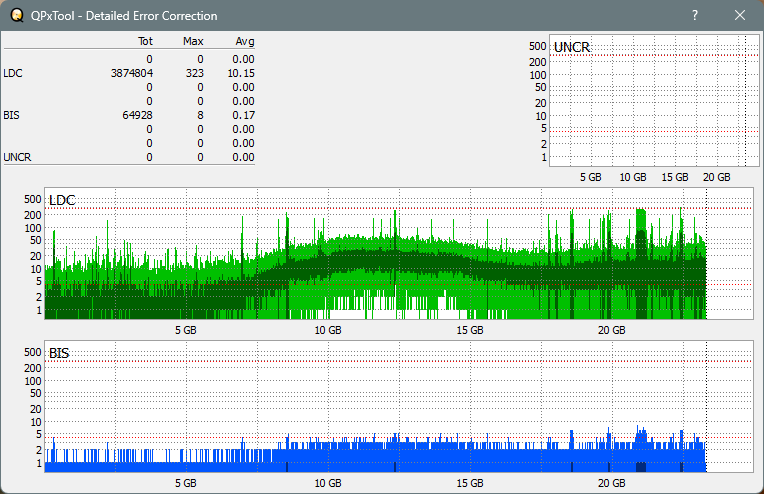Select the LDC max value 323
Image resolution: width=764 pixels, height=494 pixels.
(x=194, y=73)
